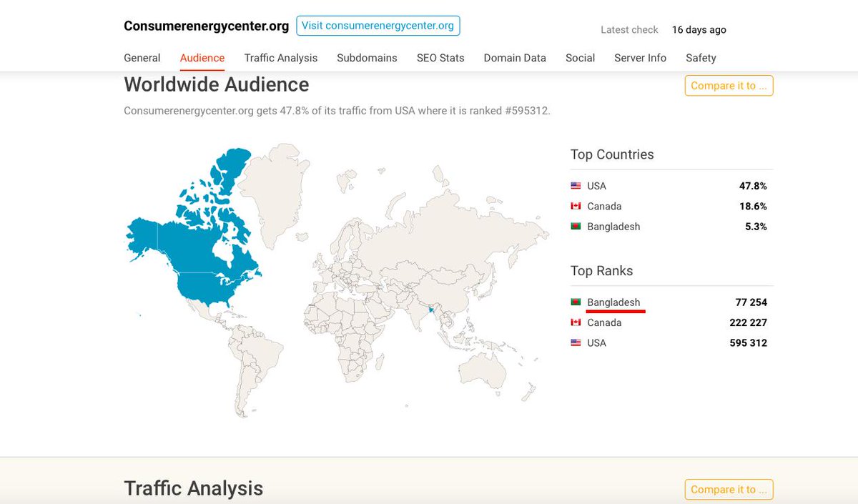Switch to the Social tab

[x=580, y=58]
